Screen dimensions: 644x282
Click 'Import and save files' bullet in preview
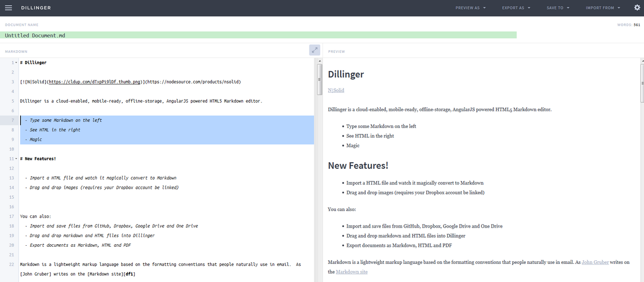click(425, 226)
